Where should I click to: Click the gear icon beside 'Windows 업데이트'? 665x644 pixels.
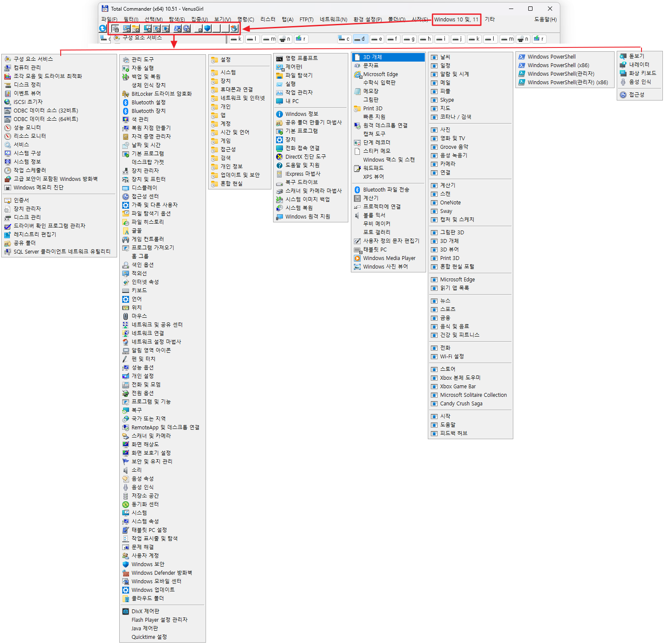pyautogui.click(x=126, y=590)
